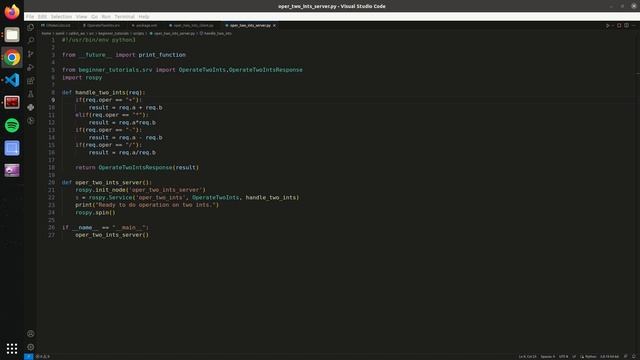Open the Files app from the dock
This screenshot has width=640, height=360.
click(x=12, y=35)
